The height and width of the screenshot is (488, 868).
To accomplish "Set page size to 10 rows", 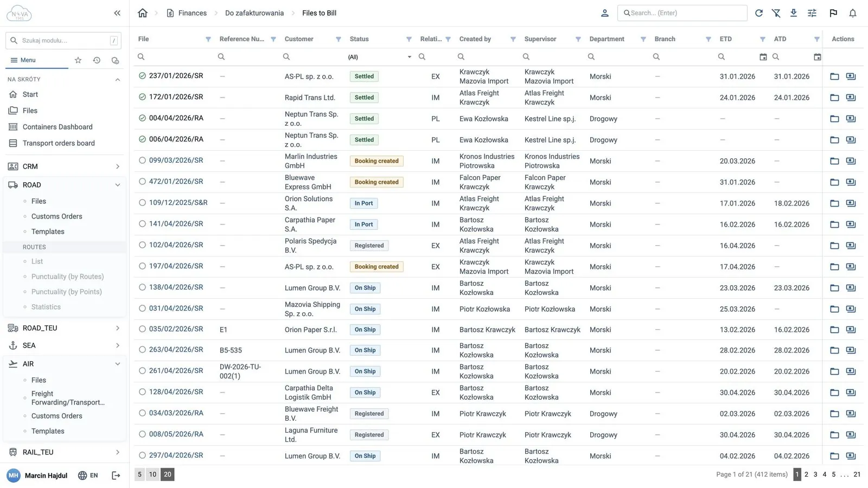I will tap(153, 474).
